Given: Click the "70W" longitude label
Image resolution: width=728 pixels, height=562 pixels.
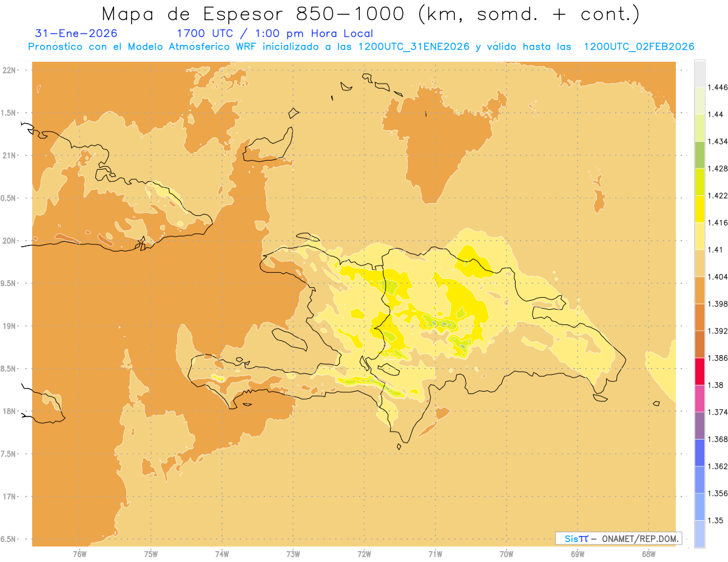Looking at the screenshot, I should click(507, 554).
